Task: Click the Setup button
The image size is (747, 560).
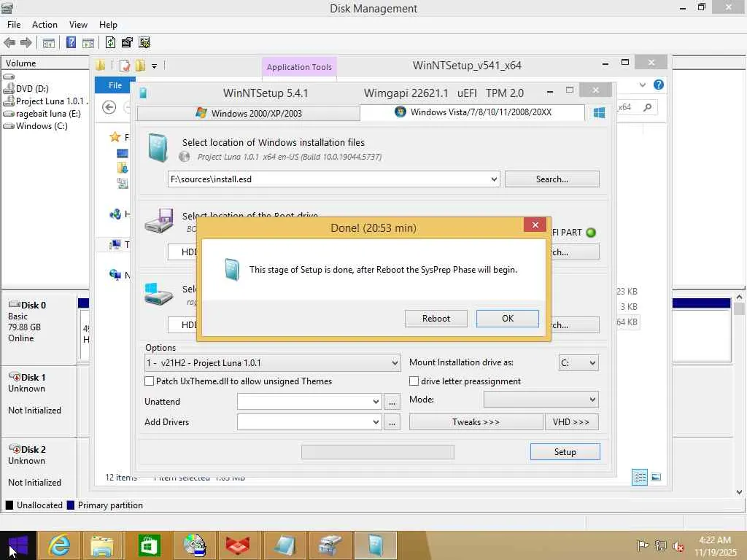Action: point(565,452)
